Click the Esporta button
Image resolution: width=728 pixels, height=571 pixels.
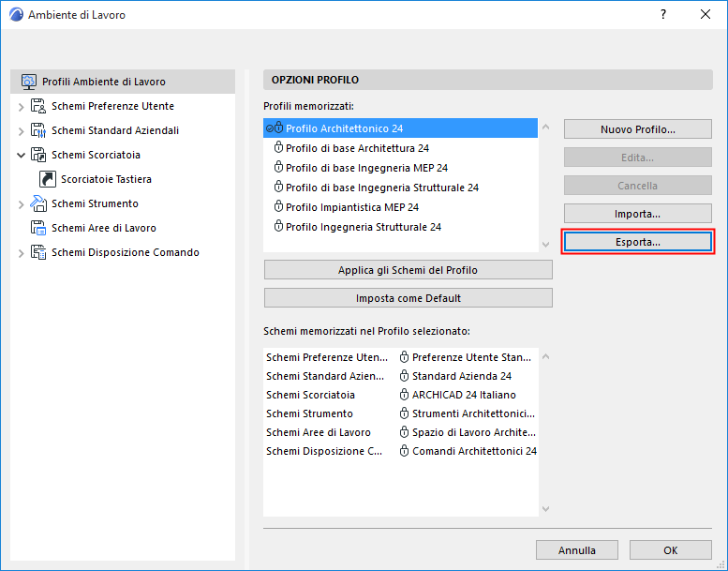point(637,241)
